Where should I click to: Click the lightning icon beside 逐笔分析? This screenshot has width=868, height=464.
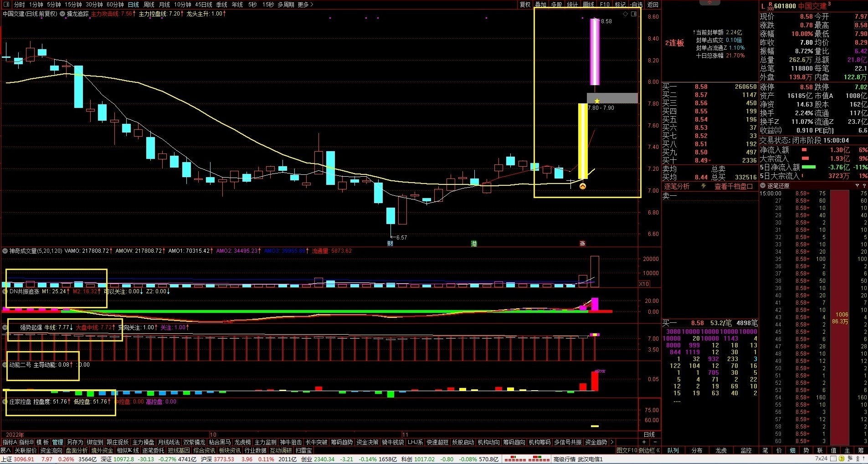[704, 186]
